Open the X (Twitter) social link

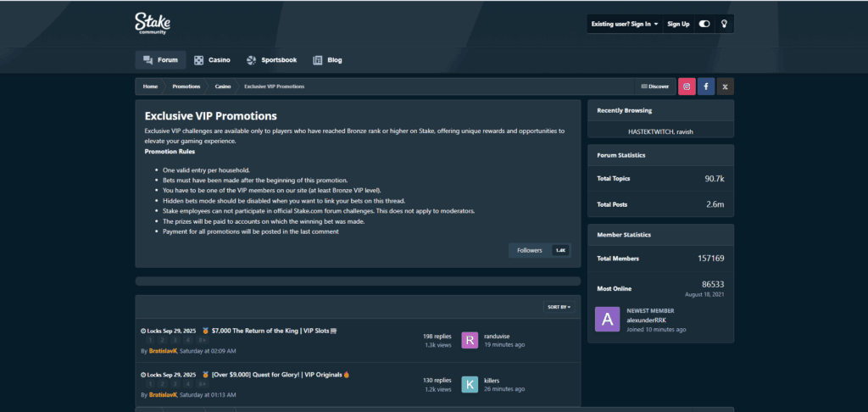coord(726,86)
